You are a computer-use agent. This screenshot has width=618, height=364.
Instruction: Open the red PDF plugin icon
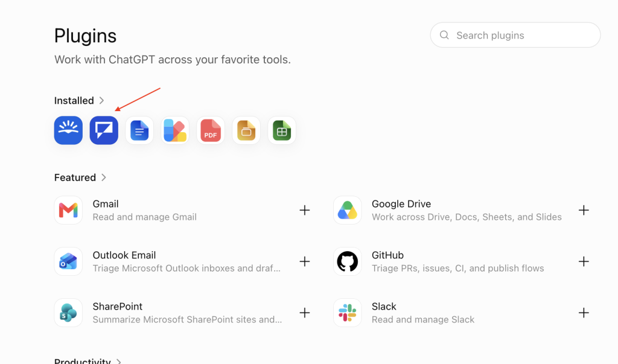click(x=211, y=130)
